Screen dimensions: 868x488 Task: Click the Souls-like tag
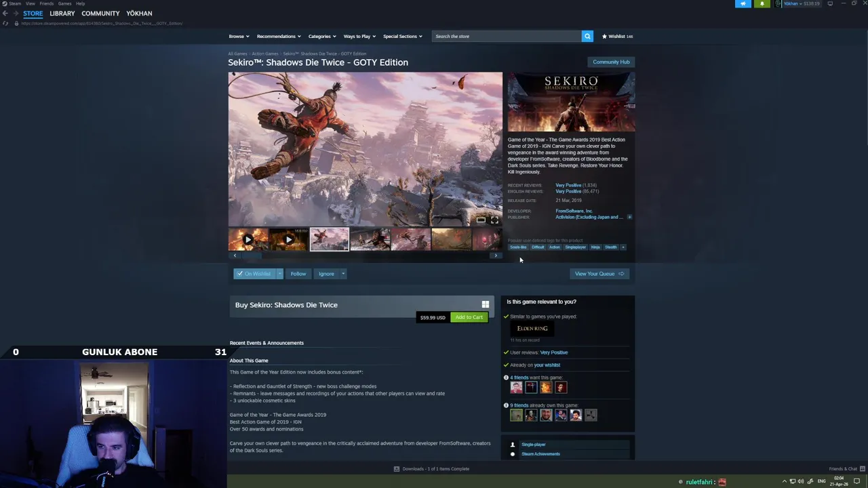click(x=518, y=247)
